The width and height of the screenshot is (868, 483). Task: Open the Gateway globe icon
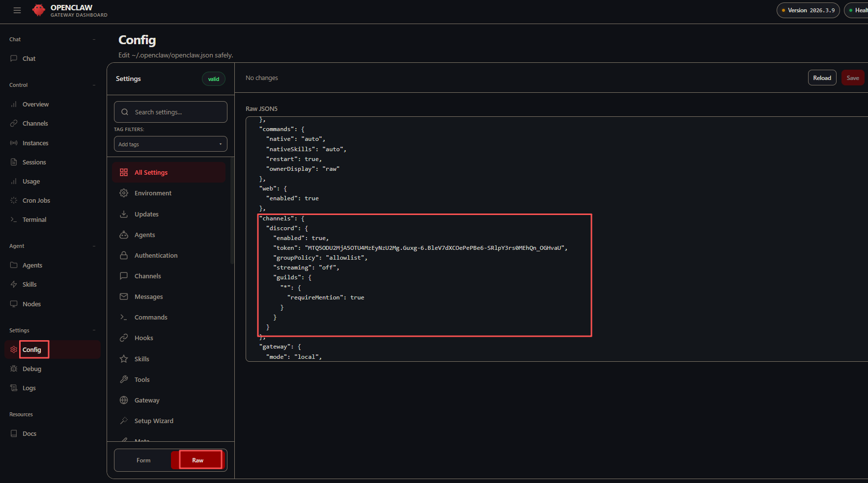(x=124, y=400)
